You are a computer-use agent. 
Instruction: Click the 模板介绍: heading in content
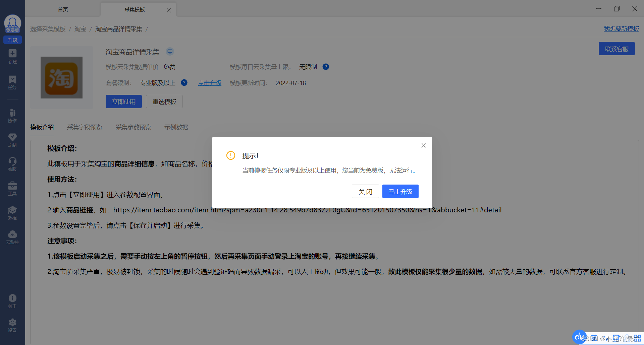(62, 148)
